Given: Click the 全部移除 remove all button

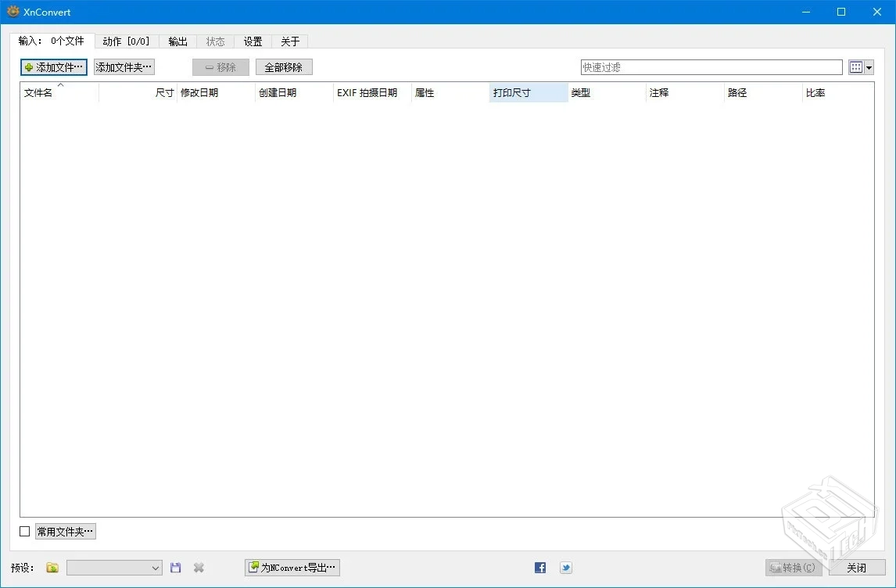Looking at the screenshot, I should click(284, 66).
